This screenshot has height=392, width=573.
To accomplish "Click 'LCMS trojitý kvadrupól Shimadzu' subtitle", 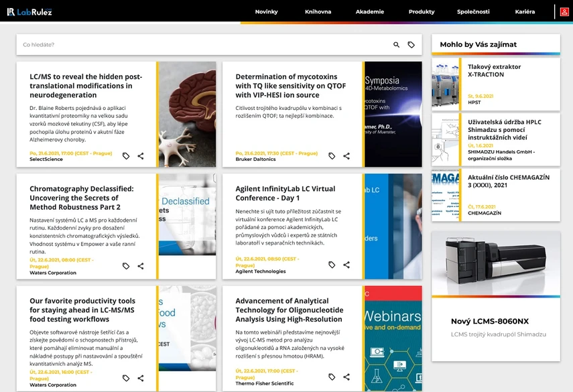I will coord(499,334).
